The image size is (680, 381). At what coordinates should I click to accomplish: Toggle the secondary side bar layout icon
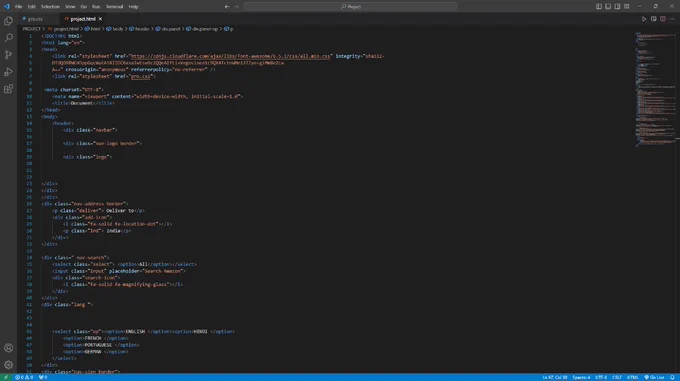pyautogui.click(x=617, y=7)
